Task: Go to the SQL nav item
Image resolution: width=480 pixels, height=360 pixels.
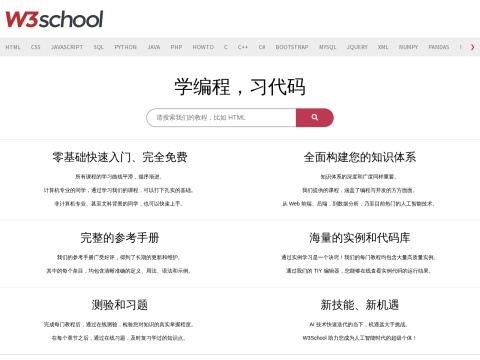Action: (99, 47)
